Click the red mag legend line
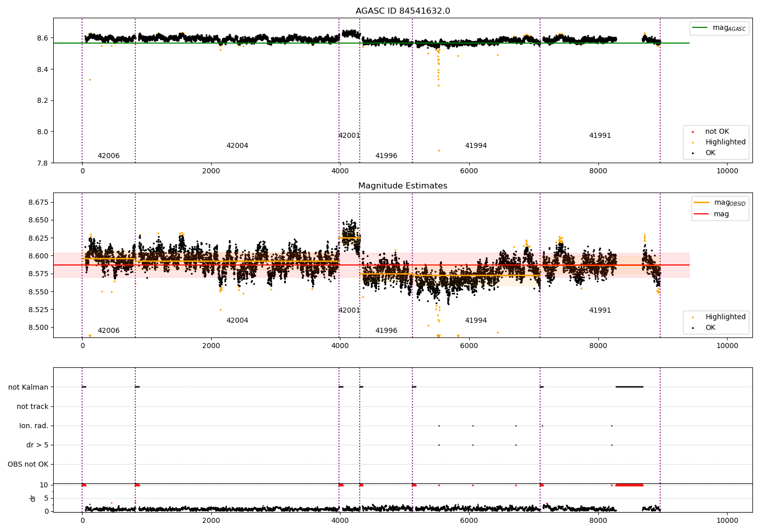760x532 pixels. [x=702, y=214]
